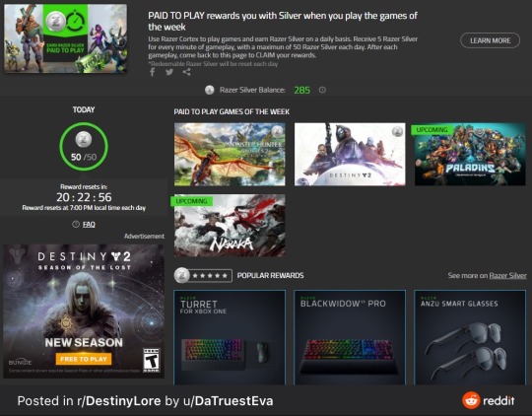Screen dimensions: 532x416
Task: Click the UPCOMING badge on Paladins
Action: (432, 130)
